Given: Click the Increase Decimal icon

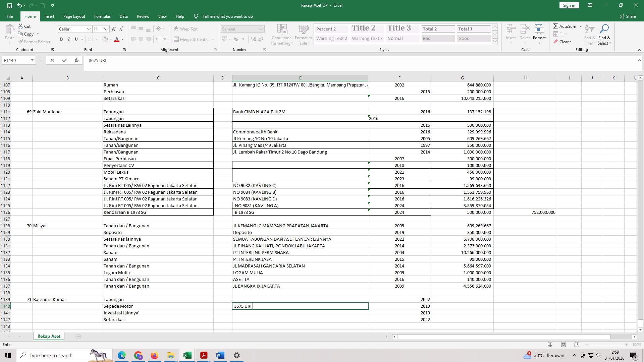Looking at the screenshot, I should pyautogui.click(x=253, y=39).
